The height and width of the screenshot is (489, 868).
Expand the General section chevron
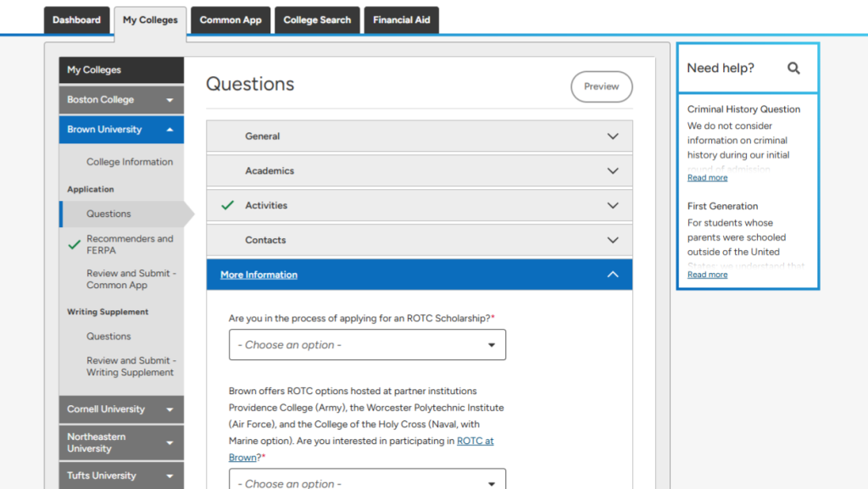613,136
